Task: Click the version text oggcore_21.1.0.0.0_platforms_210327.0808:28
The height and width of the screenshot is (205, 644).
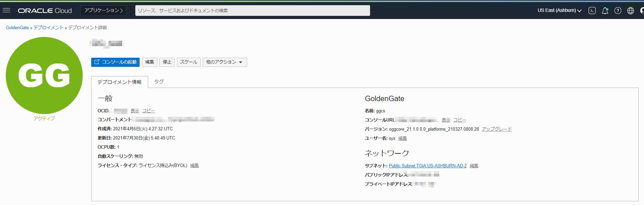Action: (434, 129)
